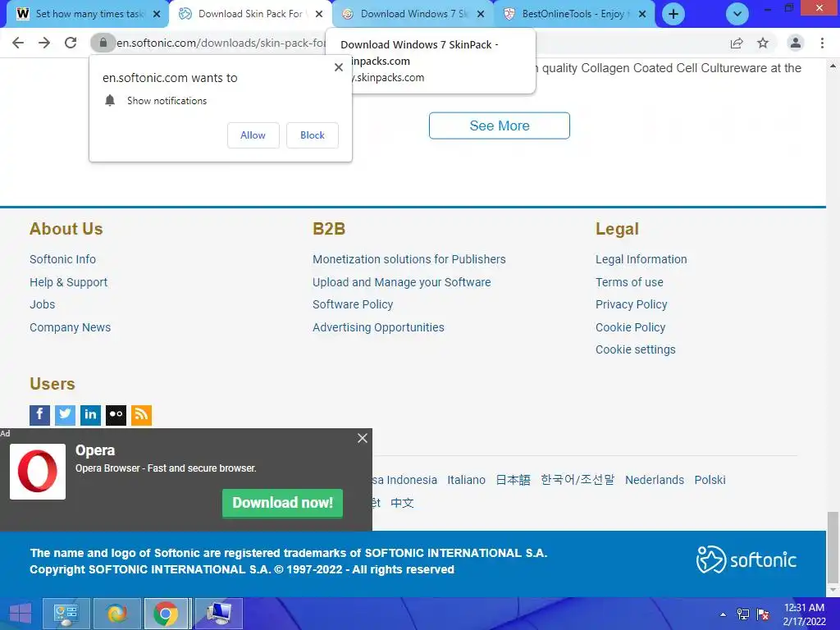Close the 'Set how many times' tab
Viewport: 840px width, 630px height.
click(x=157, y=14)
